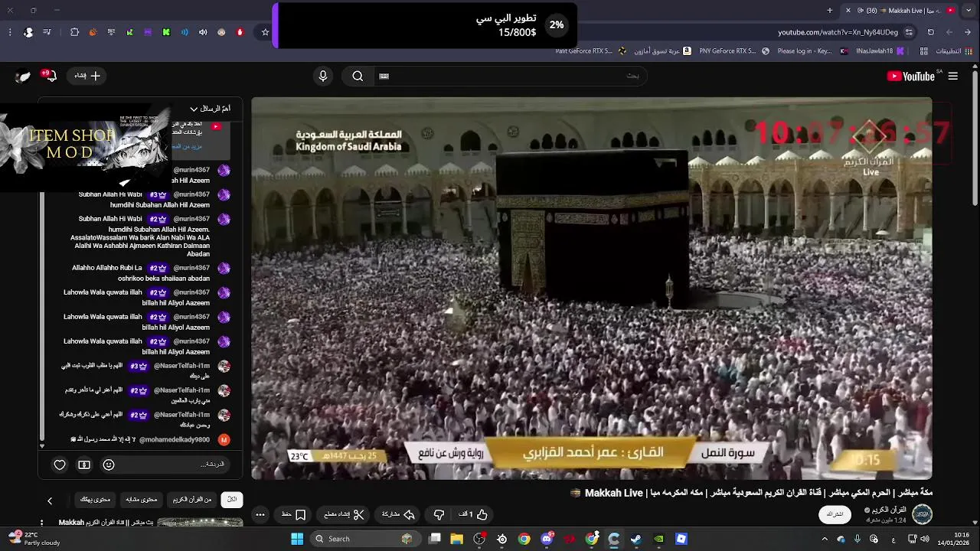The width and height of the screenshot is (980, 551).
Task: Like the video with thumbs up
Action: pos(473,514)
